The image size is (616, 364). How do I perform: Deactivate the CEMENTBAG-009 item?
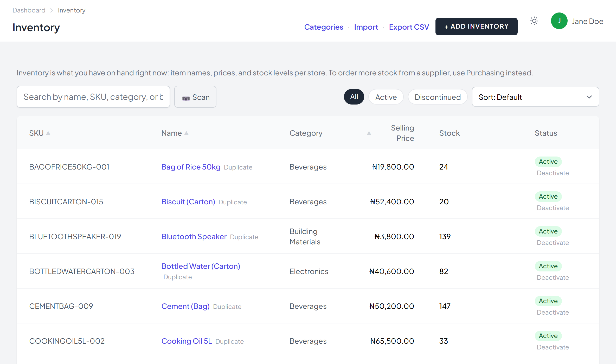point(553,312)
